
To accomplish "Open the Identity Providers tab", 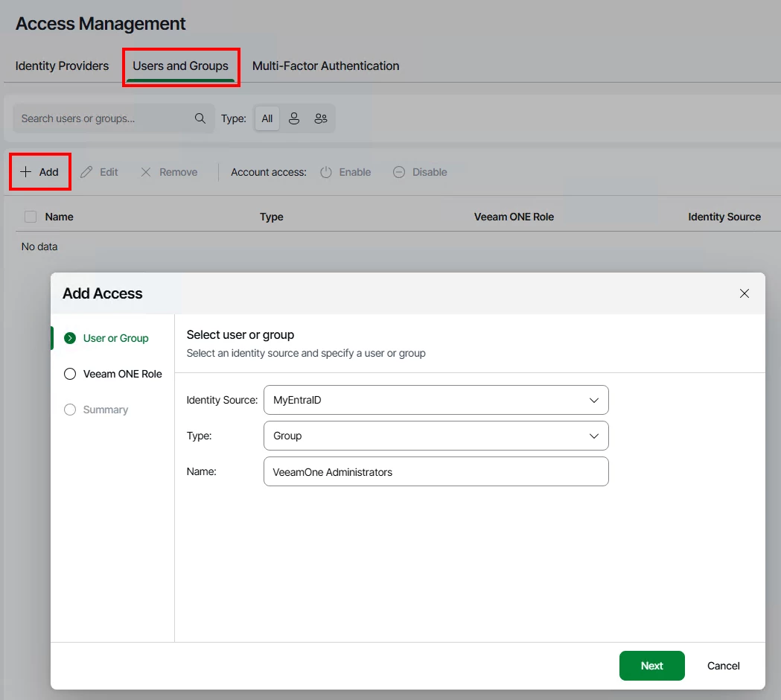I will pos(62,66).
